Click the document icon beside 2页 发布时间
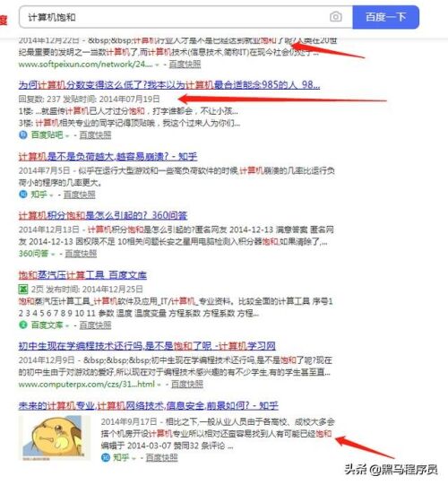 [23, 290]
